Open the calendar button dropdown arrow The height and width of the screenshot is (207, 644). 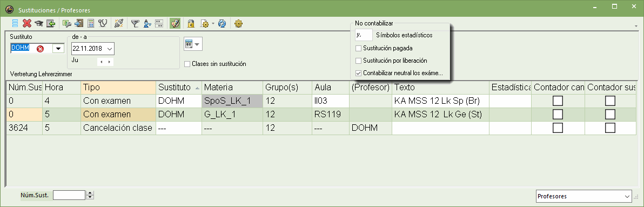(x=198, y=44)
